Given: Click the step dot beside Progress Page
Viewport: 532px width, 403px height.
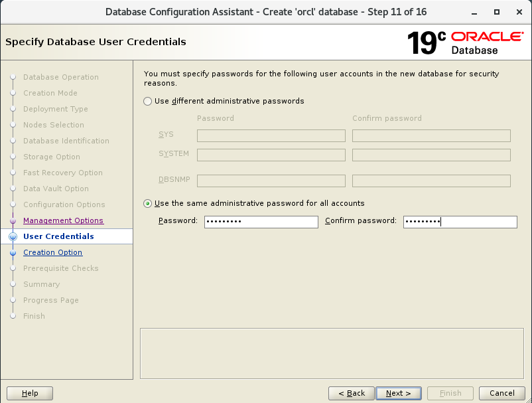Looking at the screenshot, I should pos(12,300).
